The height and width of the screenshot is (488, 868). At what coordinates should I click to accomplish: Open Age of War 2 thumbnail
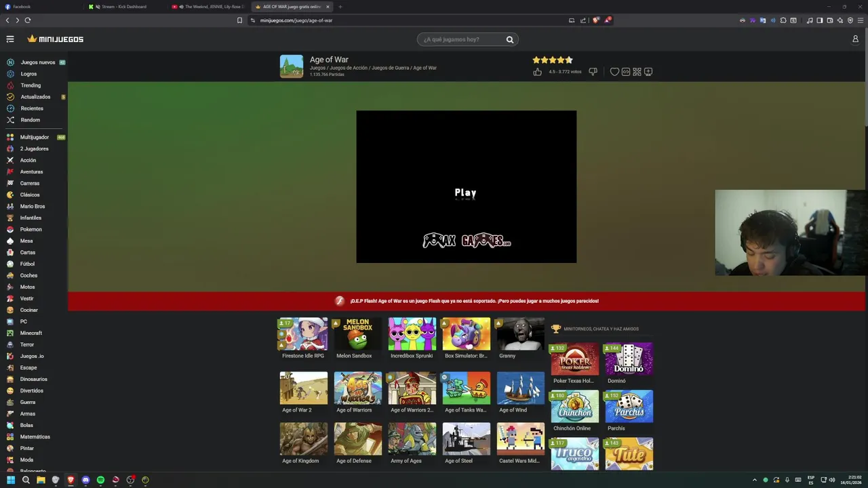[303, 388]
